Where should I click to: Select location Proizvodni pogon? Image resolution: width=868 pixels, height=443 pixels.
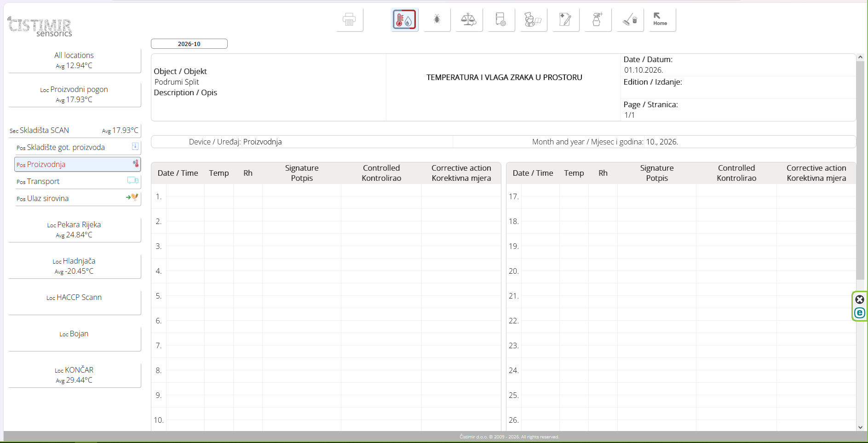[74, 94]
